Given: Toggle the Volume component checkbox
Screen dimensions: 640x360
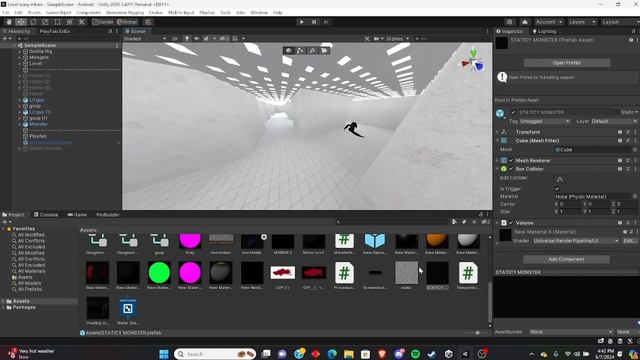Looking at the screenshot, I should click(511, 223).
